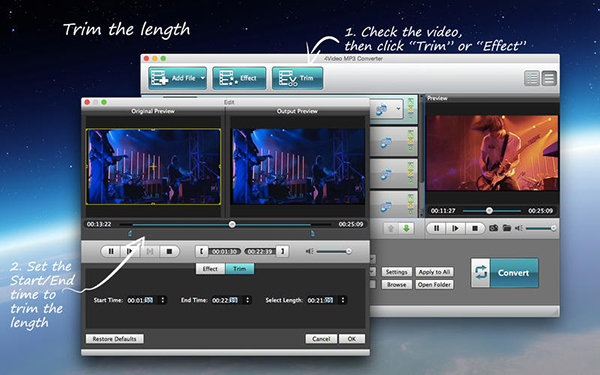Click the Original Preview video frame
The height and width of the screenshot is (375, 600).
[x=153, y=166]
